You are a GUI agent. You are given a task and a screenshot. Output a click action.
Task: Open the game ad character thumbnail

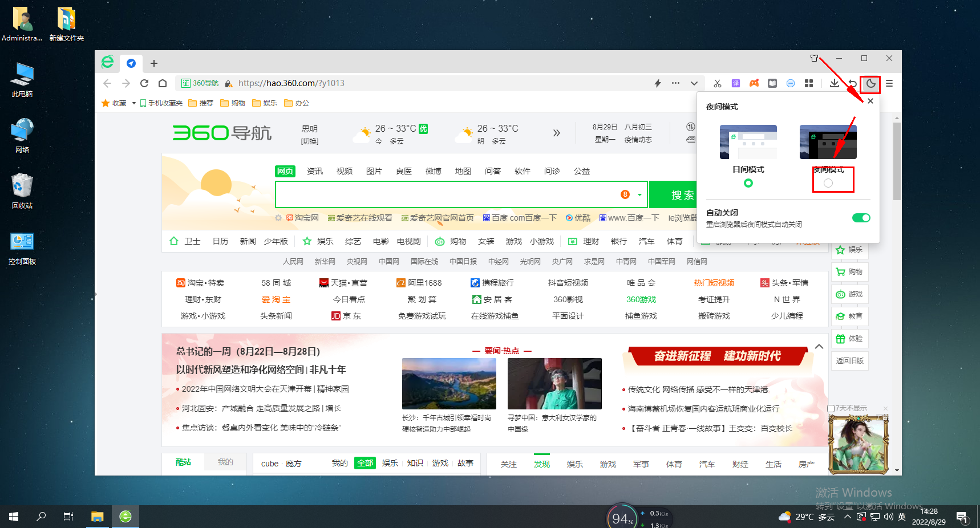coord(858,444)
